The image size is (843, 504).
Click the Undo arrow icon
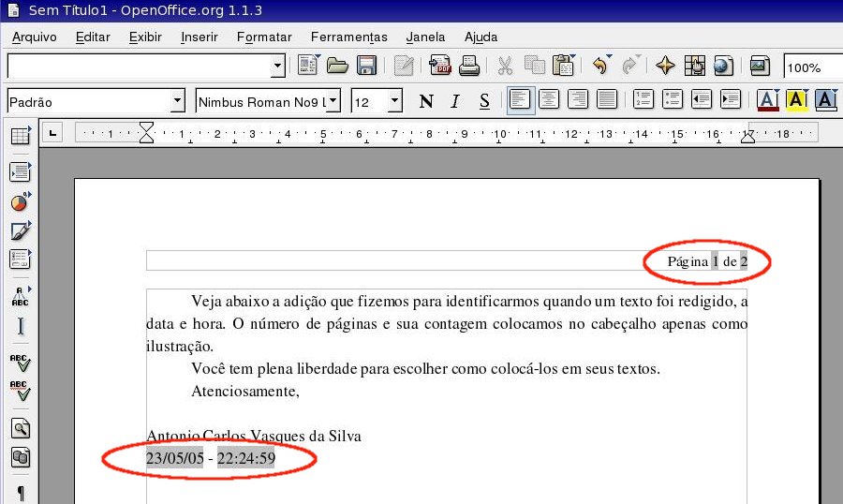click(x=599, y=67)
